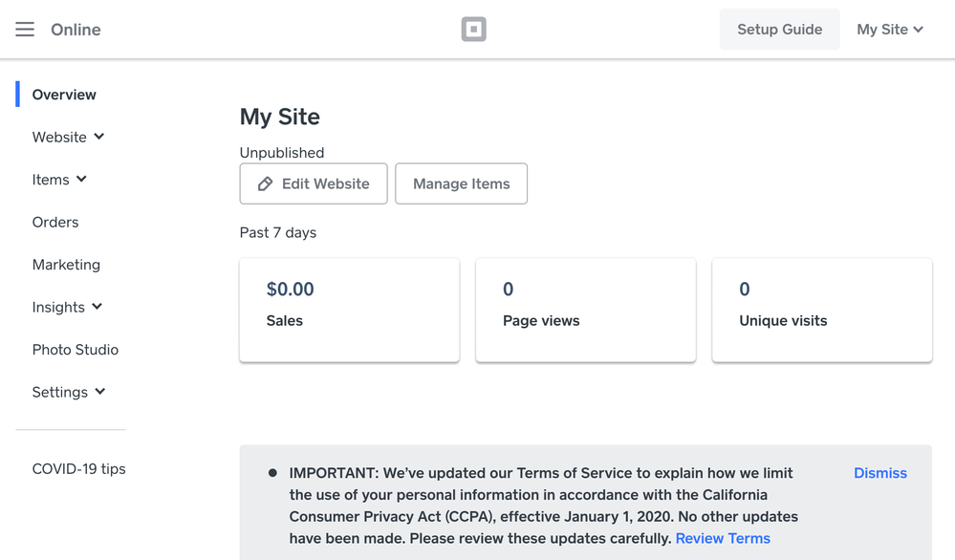Dismiss the Terms of Service notice
This screenshot has height=560, width=955.
879,473
